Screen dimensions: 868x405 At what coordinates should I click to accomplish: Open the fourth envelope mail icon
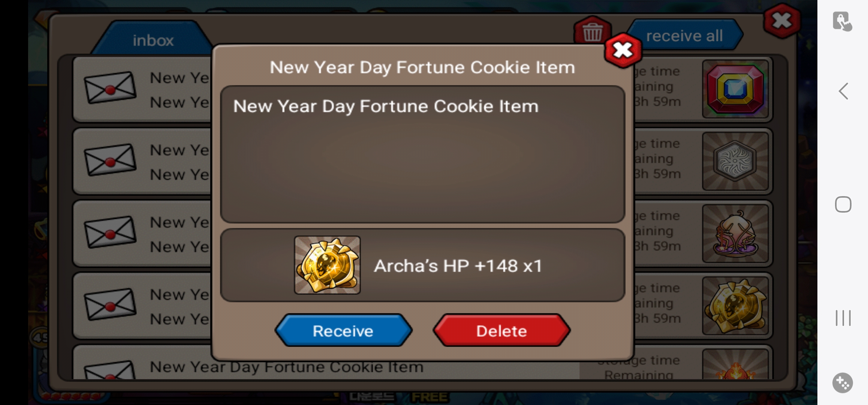(110, 304)
